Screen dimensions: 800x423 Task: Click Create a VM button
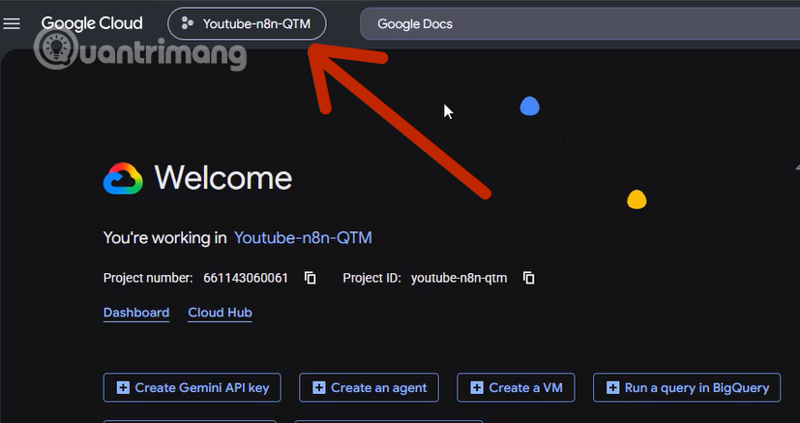coord(516,388)
